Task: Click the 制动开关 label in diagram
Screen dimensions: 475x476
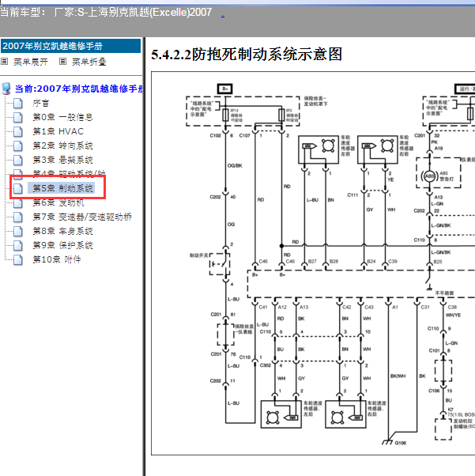Action: coord(199,255)
